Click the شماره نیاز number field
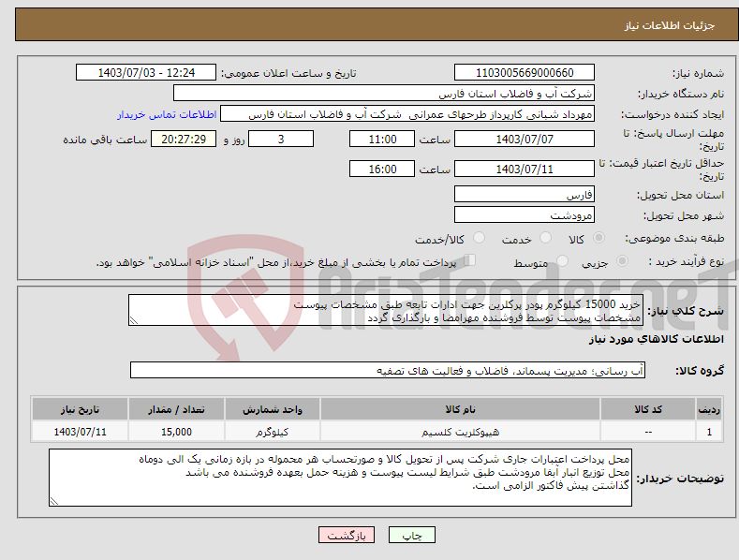The image size is (739, 560). pos(525,73)
